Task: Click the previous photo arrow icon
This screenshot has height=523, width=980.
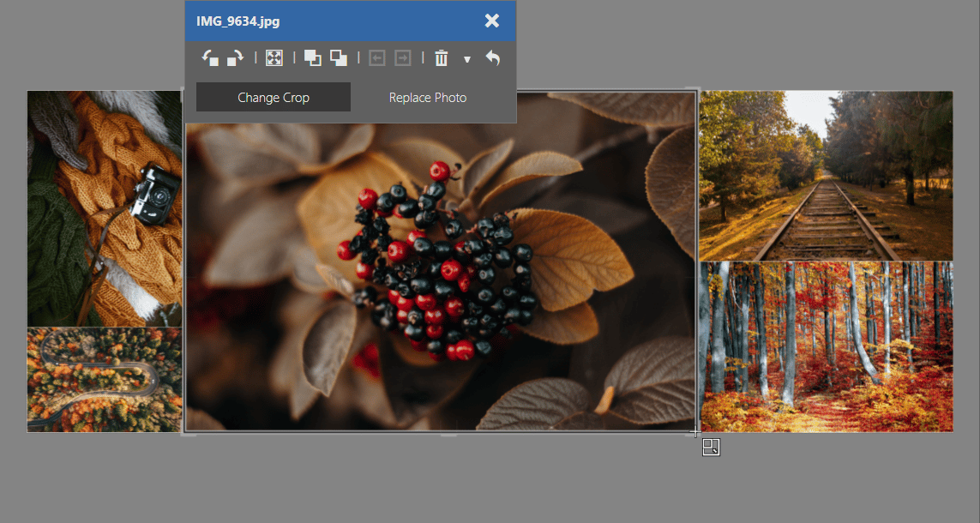Action: tap(377, 57)
